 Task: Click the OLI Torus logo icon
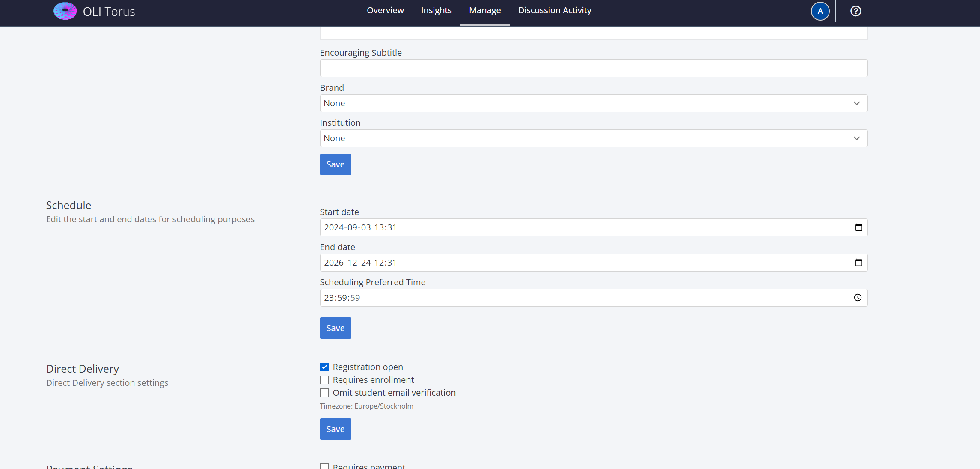[65, 11]
